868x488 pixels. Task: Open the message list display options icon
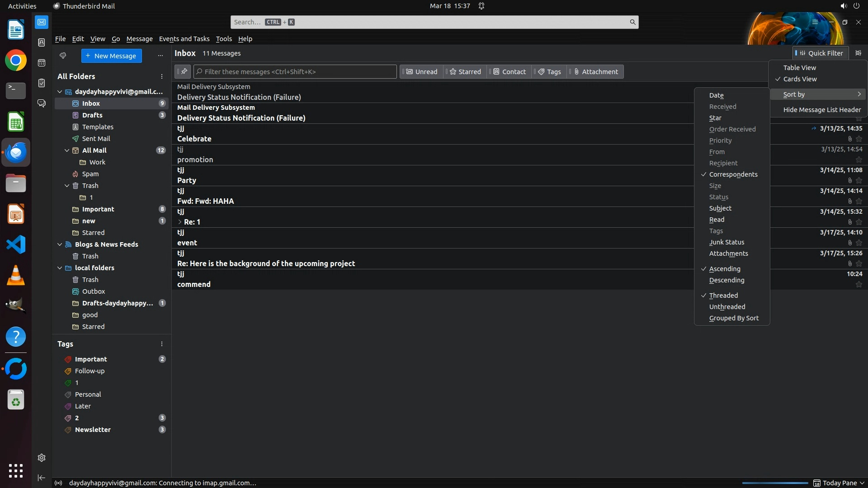tap(858, 53)
